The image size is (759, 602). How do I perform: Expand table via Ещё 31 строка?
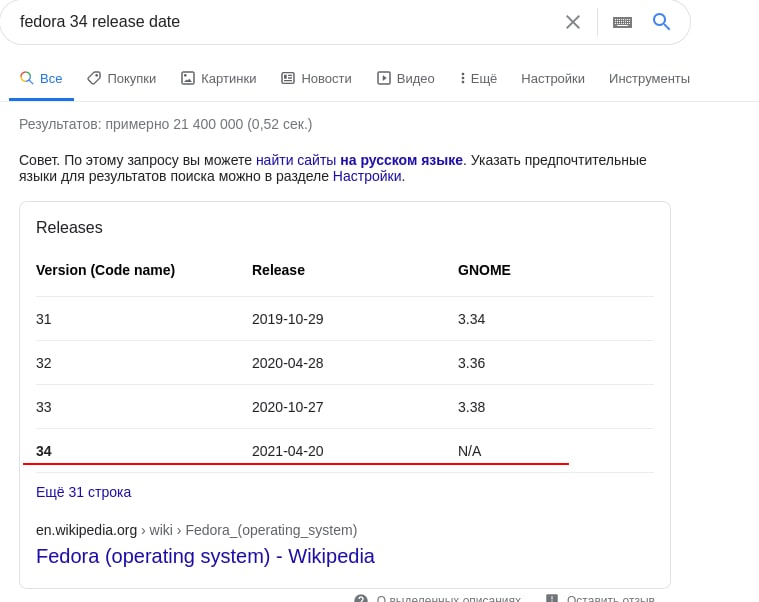point(83,492)
